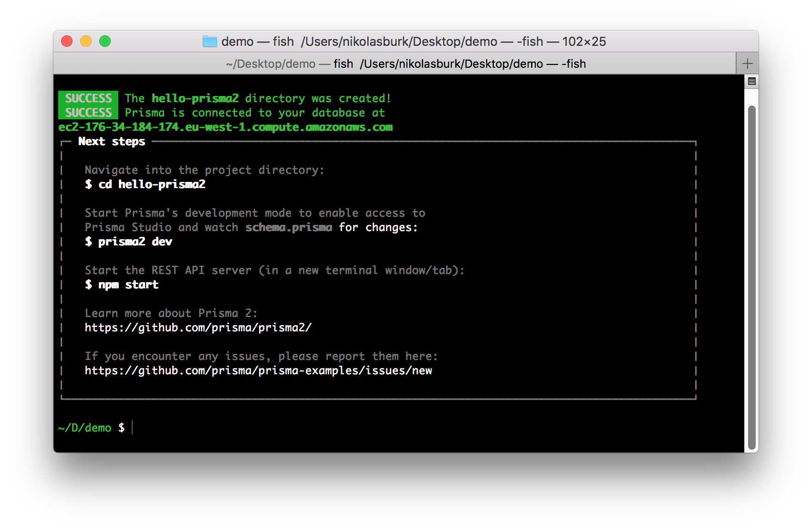
Task: Click 'hello-prisma2' in the created message
Action: pos(195,98)
